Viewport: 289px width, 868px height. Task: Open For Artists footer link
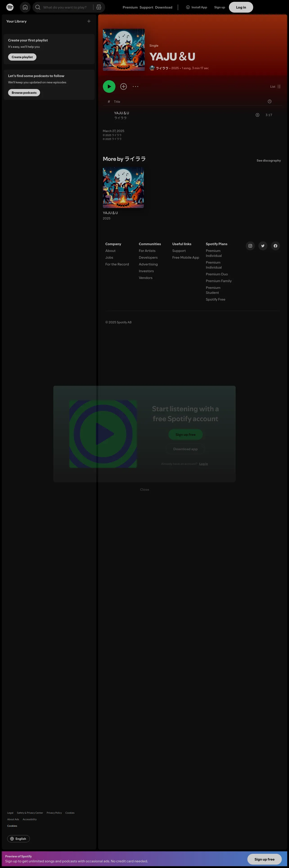click(x=147, y=251)
